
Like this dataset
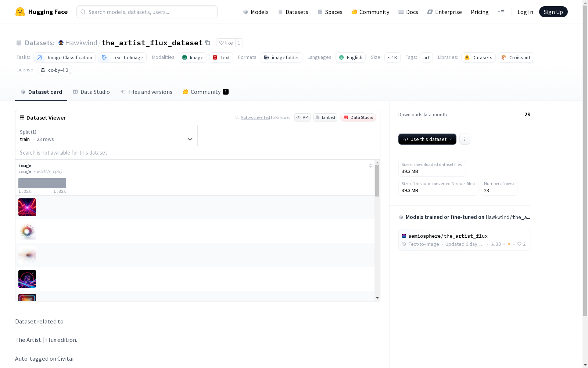click(226, 43)
